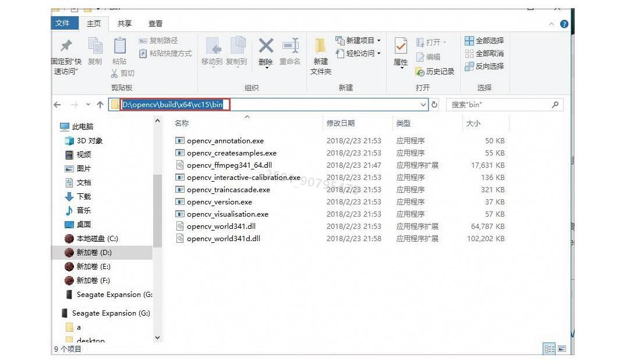Click navigation pane scrollbar up arrow
Screen dimensions: 626x364
[157, 121]
